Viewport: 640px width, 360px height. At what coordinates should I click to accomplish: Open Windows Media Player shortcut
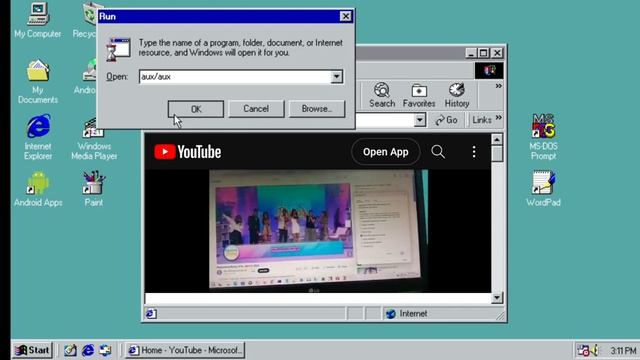point(94,139)
